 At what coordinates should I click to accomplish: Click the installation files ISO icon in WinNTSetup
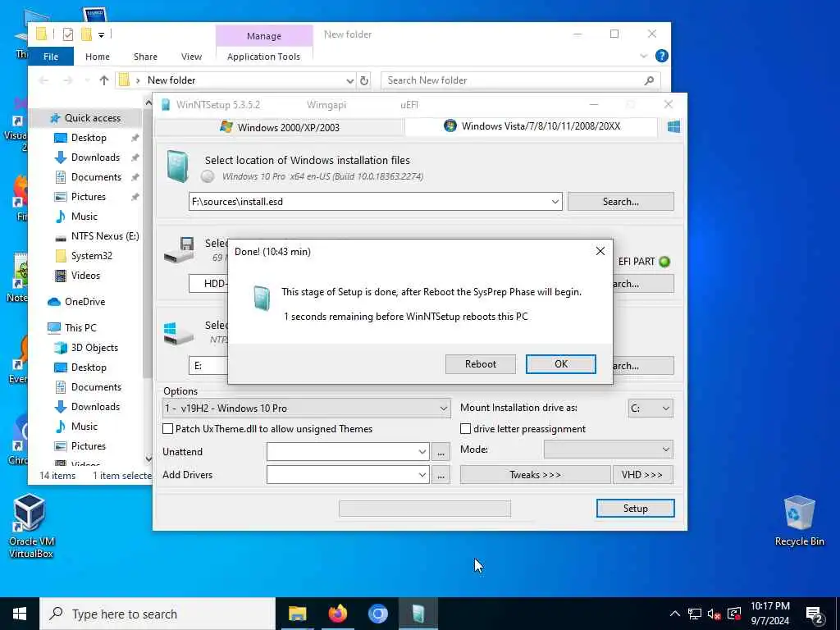pos(177,166)
